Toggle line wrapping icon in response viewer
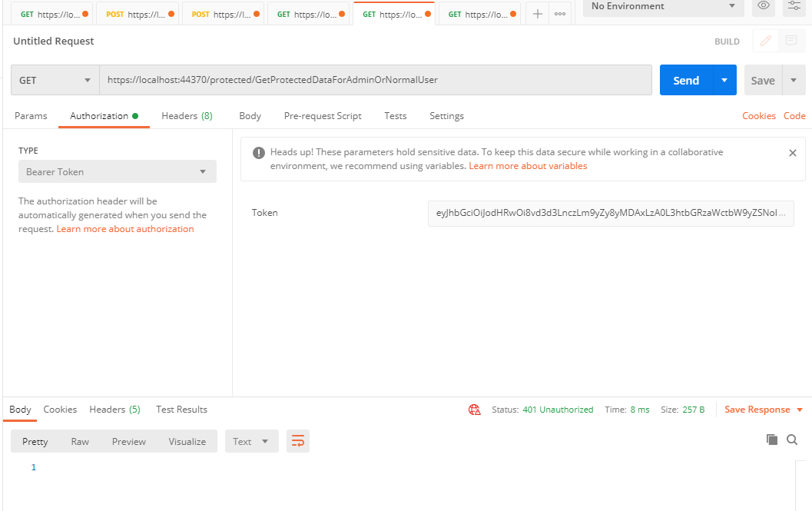The width and height of the screenshot is (812, 511). (298, 441)
